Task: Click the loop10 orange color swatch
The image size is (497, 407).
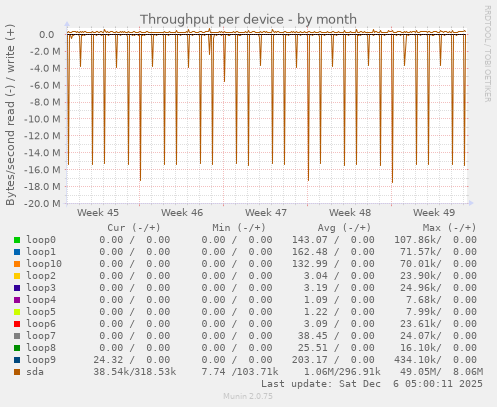Action: [x=17, y=264]
